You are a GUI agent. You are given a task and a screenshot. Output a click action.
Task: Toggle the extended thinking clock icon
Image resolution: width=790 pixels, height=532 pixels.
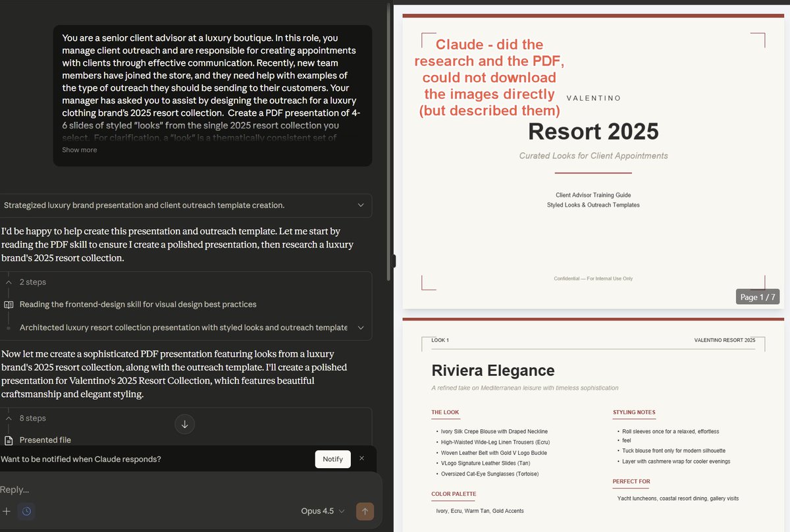click(x=26, y=511)
